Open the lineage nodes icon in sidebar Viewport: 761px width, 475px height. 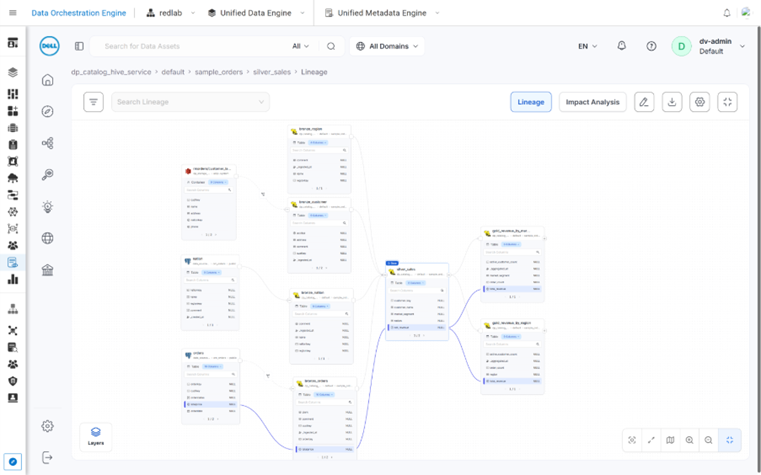point(48,143)
